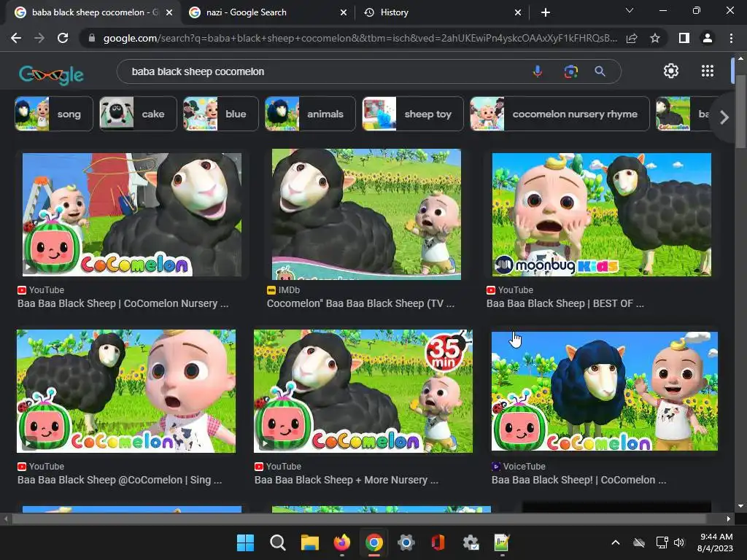
Task: Click the vertical scrollbar thumb
Action: (x=740, y=112)
